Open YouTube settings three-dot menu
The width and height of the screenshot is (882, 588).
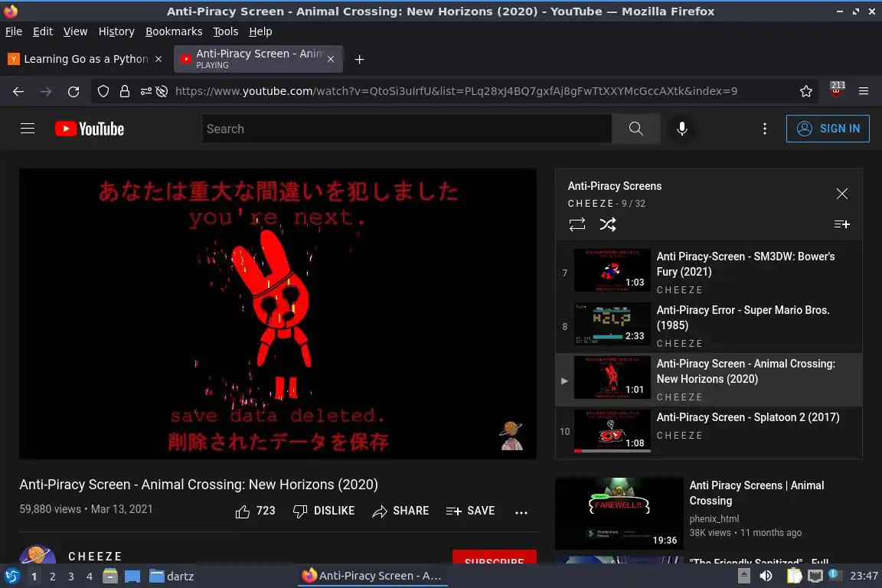[x=764, y=129]
